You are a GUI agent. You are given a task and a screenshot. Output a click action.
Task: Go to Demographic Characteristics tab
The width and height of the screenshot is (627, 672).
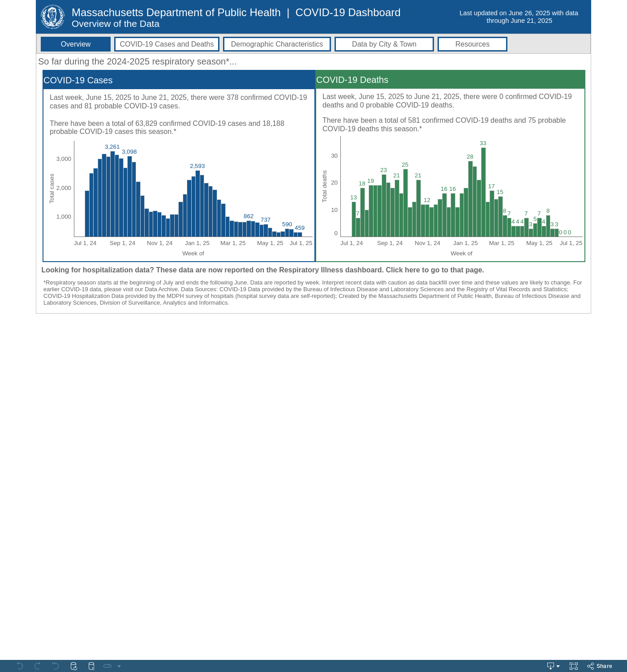(277, 44)
